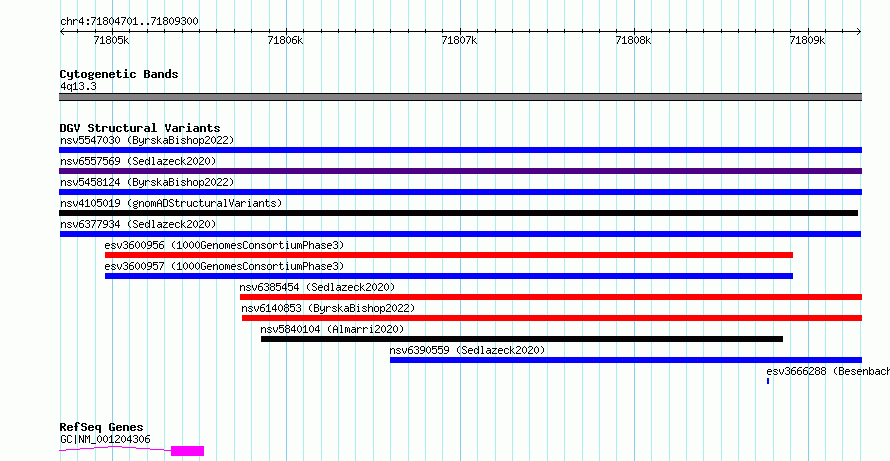The width and height of the screenshot is (890, 461).
Task: Open the GC|NM_001204306 gene label
Action: point(105,439)
